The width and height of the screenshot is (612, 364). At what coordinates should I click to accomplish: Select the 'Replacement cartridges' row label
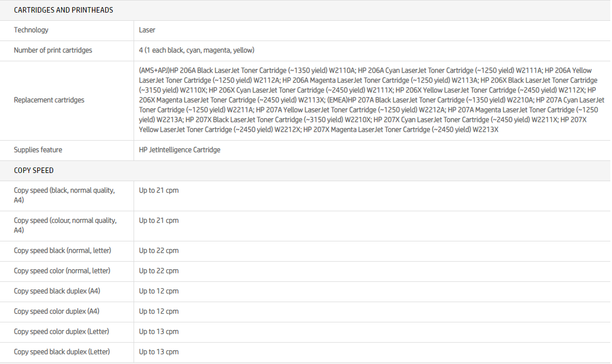tap(49, 100)
